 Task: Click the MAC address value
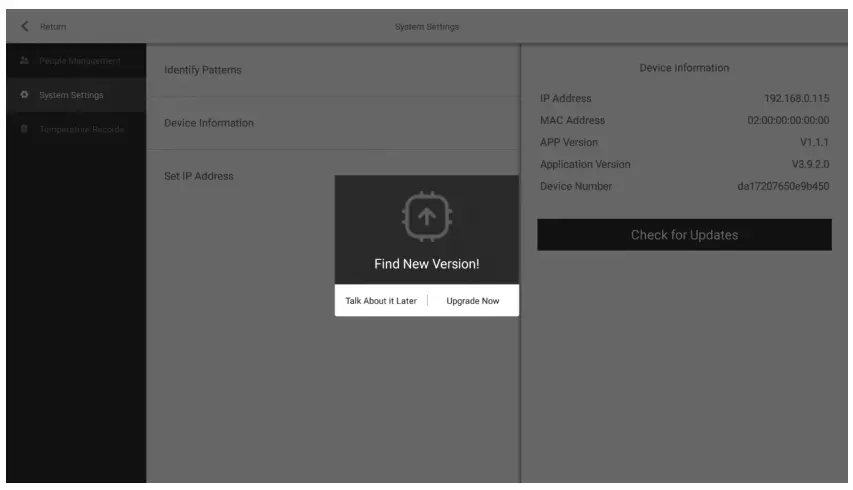[782, 120]
